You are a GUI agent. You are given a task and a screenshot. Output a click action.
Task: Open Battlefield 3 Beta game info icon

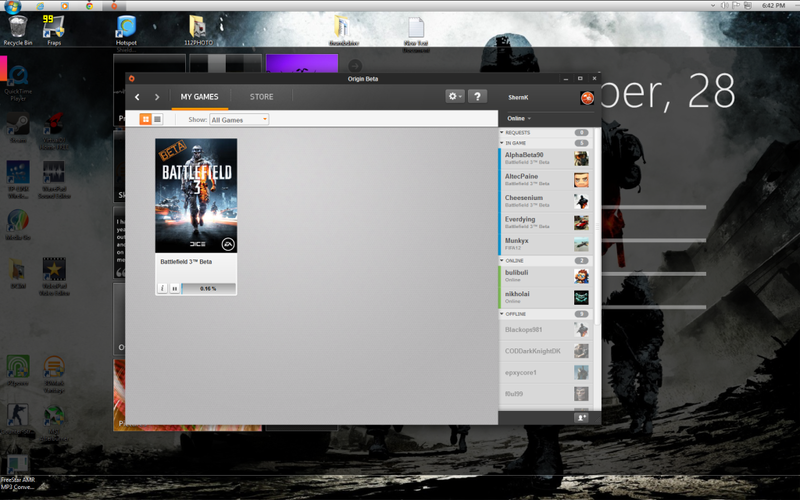pyautogui.click(x=162, y=288)
